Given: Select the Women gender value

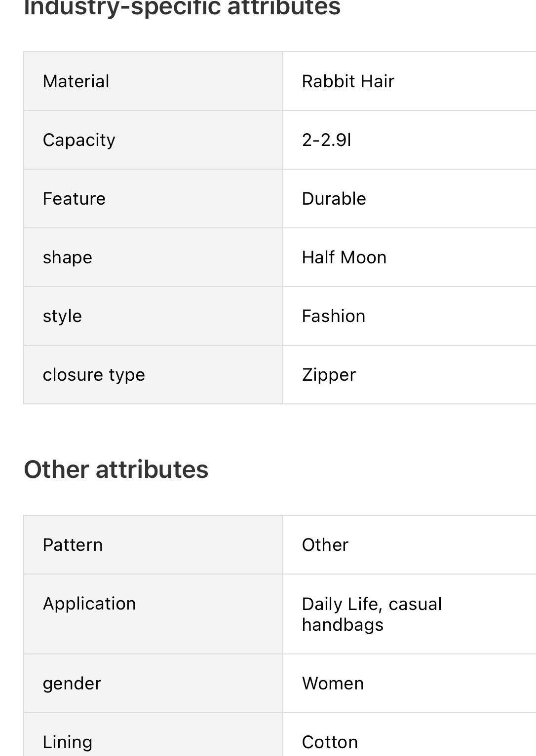Looking at the screenshot, I should coord(333,684).
